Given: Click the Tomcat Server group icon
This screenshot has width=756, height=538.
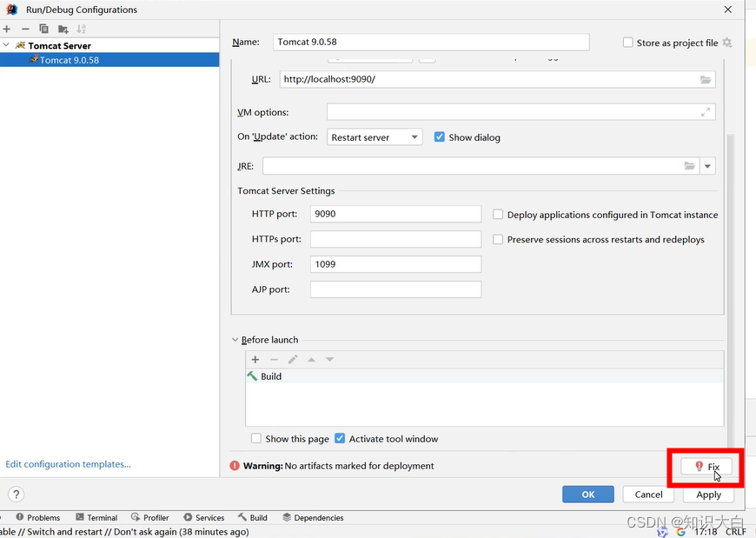Looking at the screenshot, I should pos(20,45).
